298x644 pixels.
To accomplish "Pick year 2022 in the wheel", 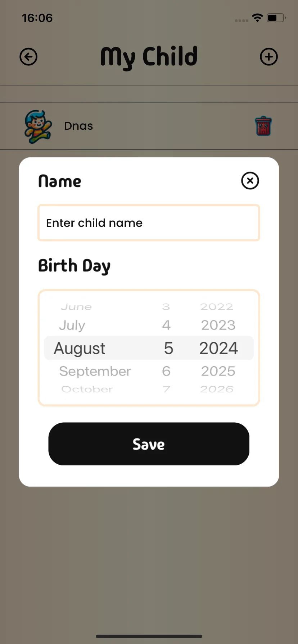I will coord(217,307).
